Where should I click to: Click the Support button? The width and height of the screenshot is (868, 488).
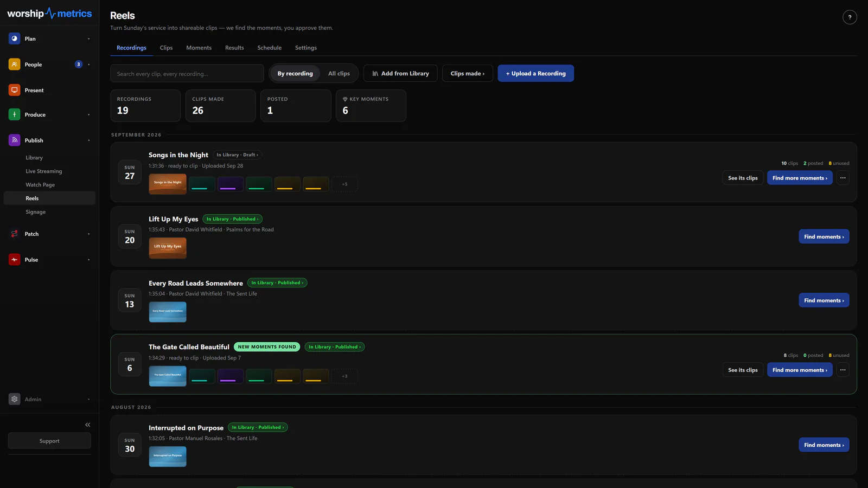pos(49,441)
